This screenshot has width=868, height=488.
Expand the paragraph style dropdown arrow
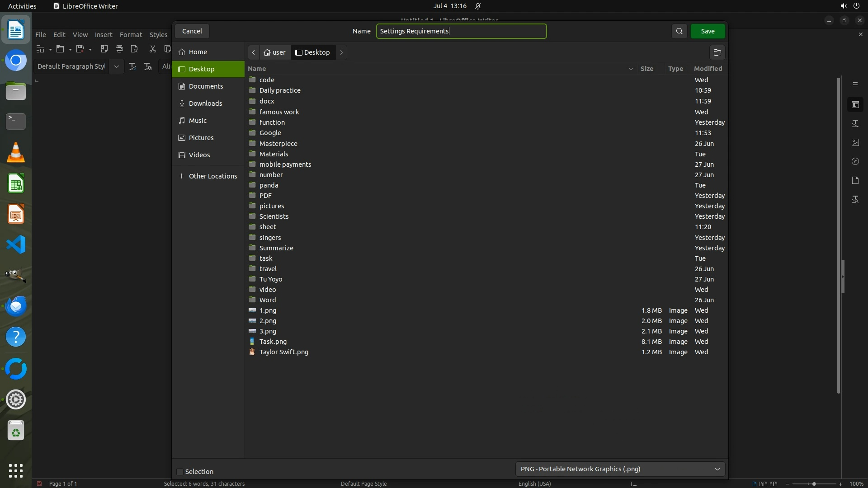coord(116,66)
